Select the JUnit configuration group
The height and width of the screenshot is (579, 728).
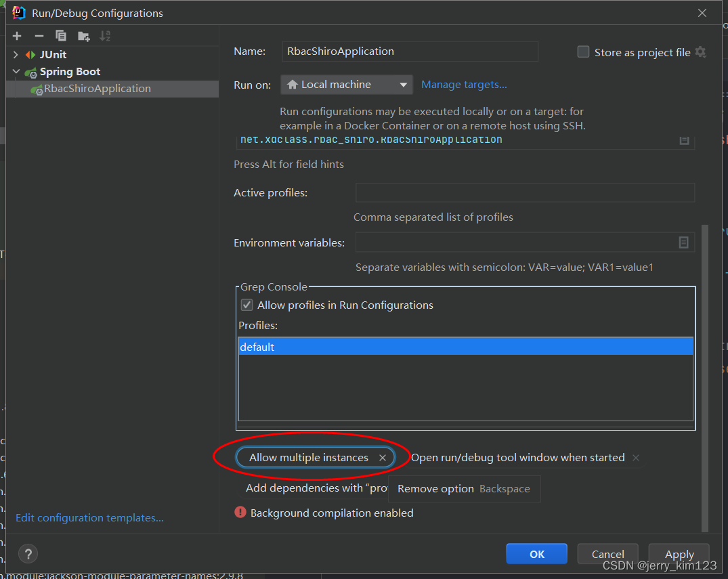pos(53,55)
